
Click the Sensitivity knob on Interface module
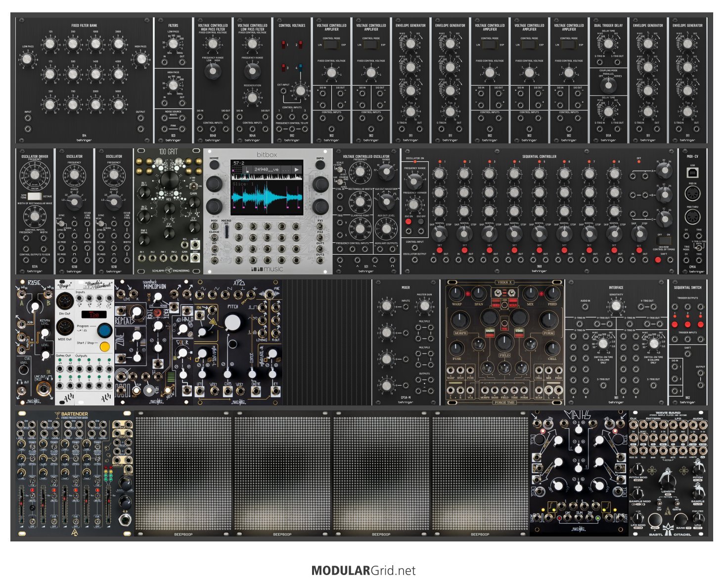coord(616,307)
